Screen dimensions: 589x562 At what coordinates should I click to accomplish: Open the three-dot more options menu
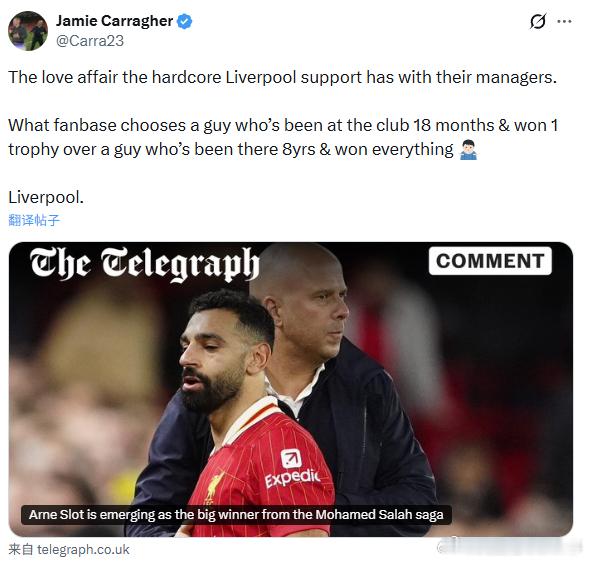coord(564,21)
